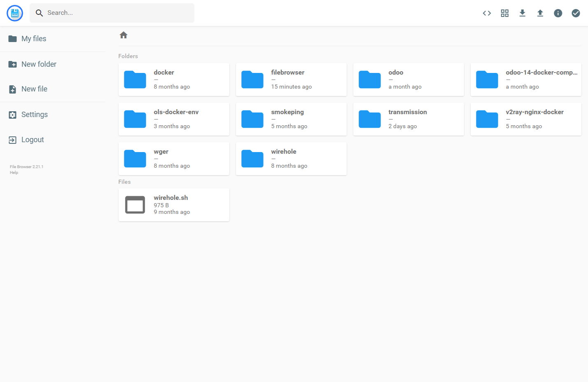Viewport: 588px width, 382px height.
Task: Click '15 minutes ago' under filebrowser
Action: pyautogui.click(x=292, y=87)
